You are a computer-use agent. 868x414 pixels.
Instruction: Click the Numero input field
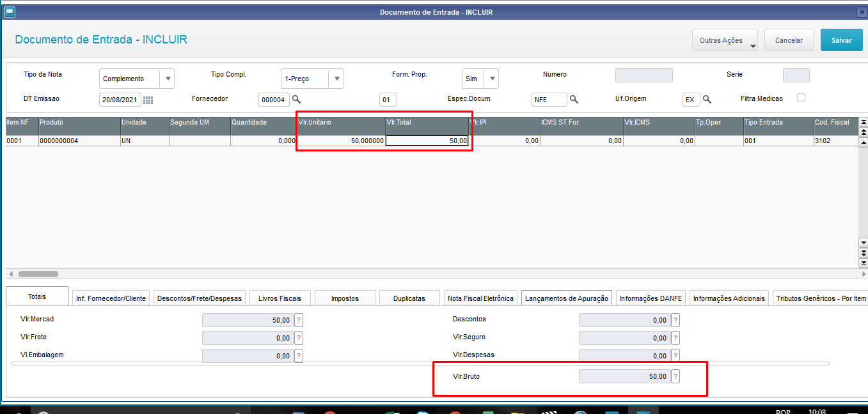click(x=643, y=75)
